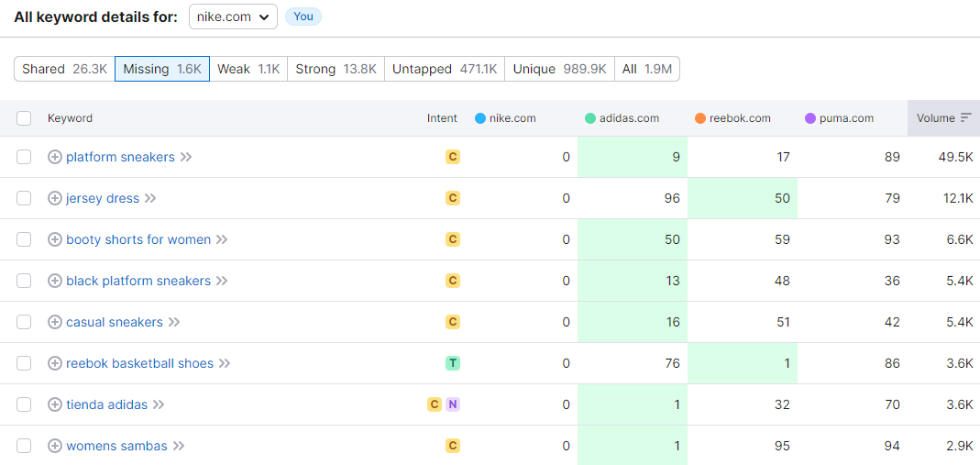Click double-arrow icon after casual sneakers
The width and height of the screenshot is (980, 465).
174,322
